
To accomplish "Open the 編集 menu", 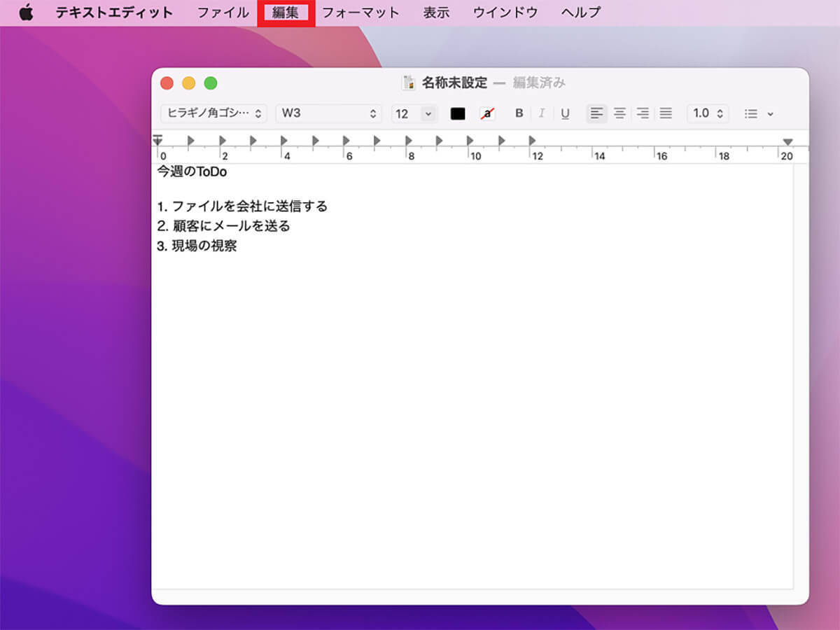I will [286, 13].
